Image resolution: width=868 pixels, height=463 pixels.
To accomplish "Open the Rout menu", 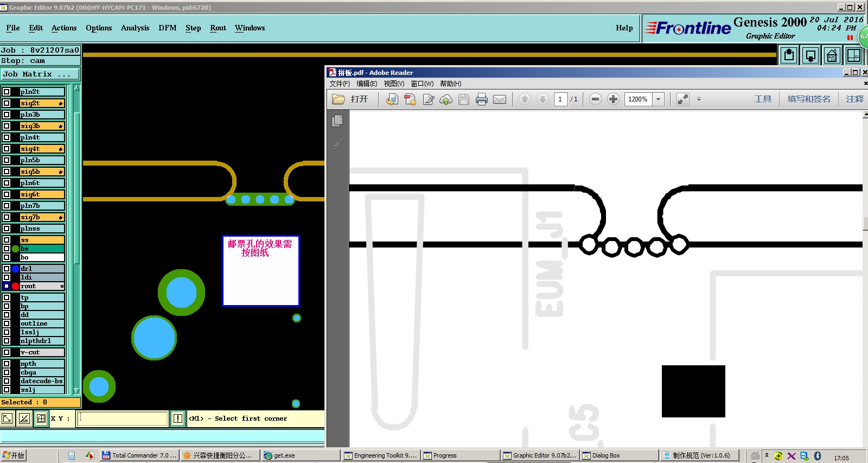I will coord(218,28).
